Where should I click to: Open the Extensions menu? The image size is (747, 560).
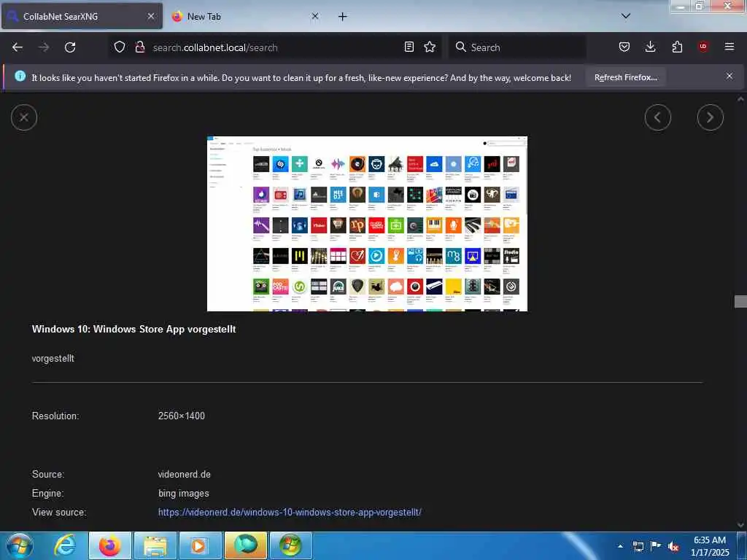pos(677,47)
